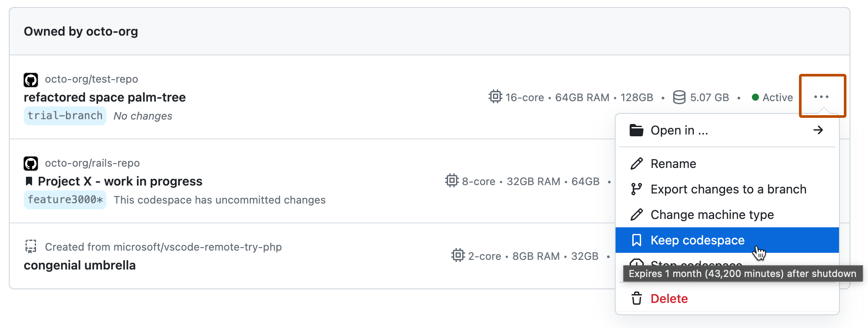
Task: Click the GitHub logo beside octo-org/rails-repo
Action: [x=30, y=163]
